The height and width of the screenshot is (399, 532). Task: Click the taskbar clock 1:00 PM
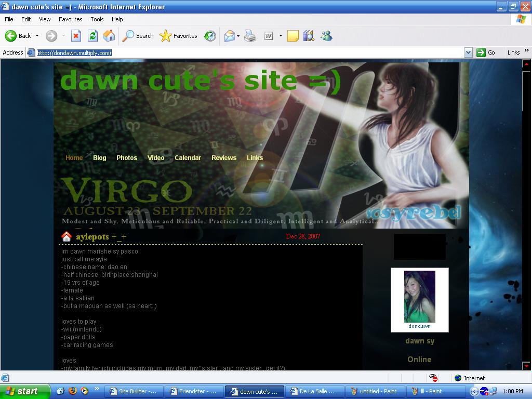(x=513, y=391)
